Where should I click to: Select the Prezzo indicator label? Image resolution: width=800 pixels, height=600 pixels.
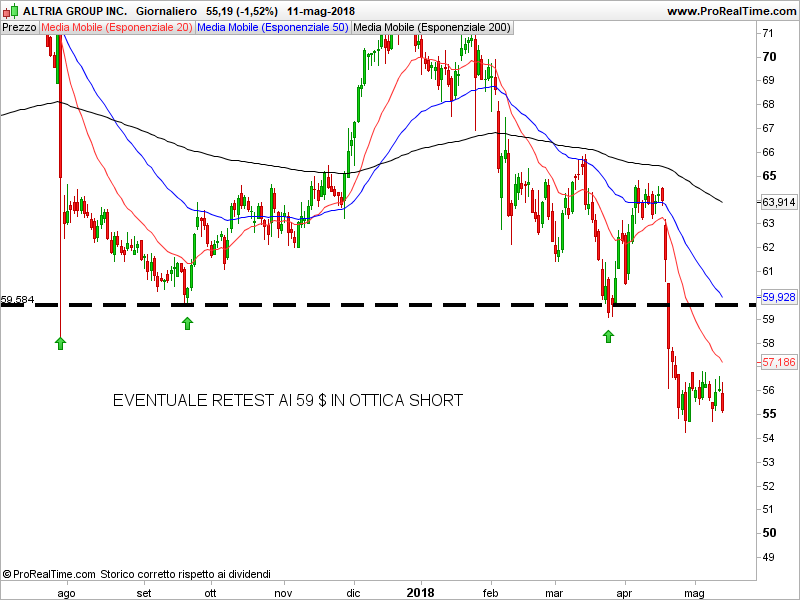pyautogui.click(x=19, y=27)
